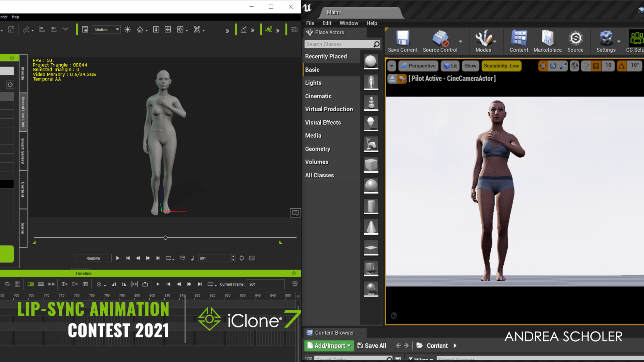Open Unreal viewport options dropdown arrow
This screenshot has width=644, height=362.
coord(392,66)
